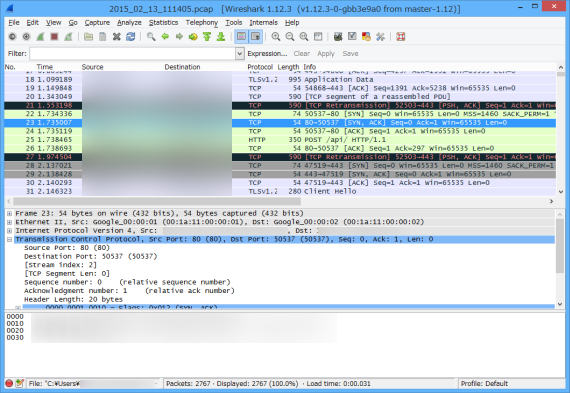570x393 pixels.
Task: Open the Capture menu
Action: click(x=97, y=23)
